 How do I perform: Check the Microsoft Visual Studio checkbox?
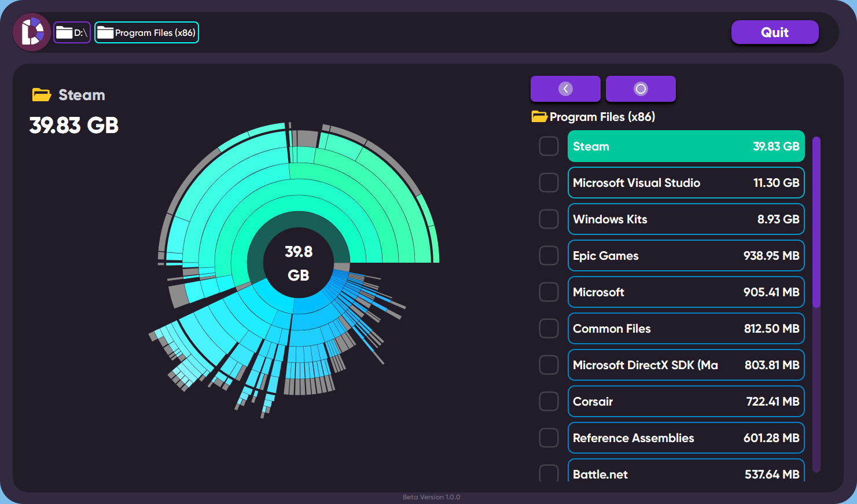tap(549, 183)
